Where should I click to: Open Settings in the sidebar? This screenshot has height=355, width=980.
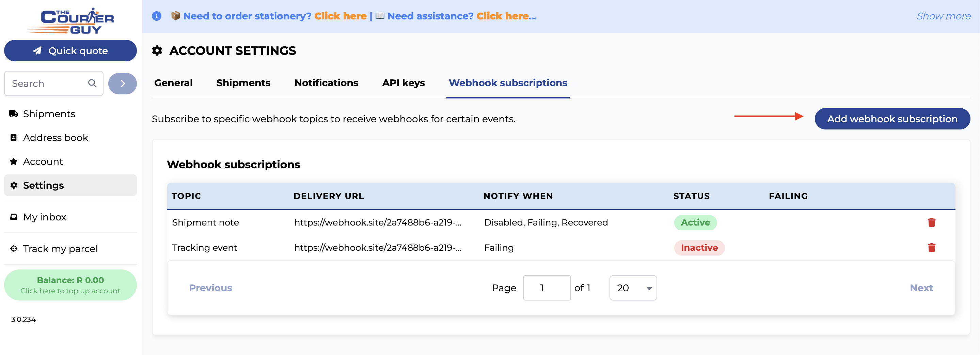coord(70,185)
